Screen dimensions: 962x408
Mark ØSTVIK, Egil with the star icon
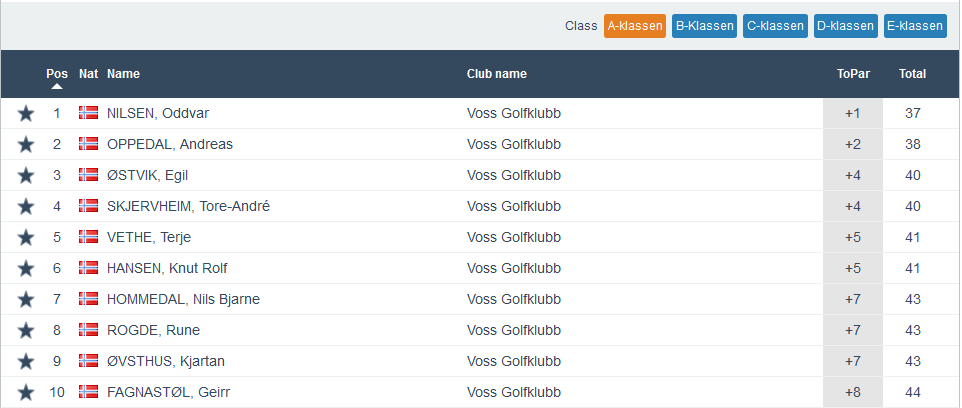coord(26,176)
